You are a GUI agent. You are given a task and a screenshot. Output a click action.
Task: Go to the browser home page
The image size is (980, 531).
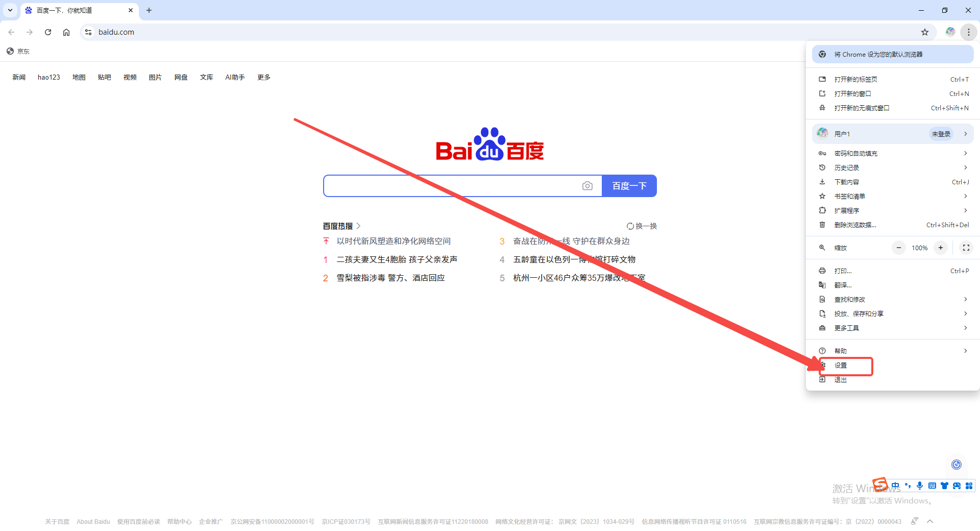[x=66, y=32]
